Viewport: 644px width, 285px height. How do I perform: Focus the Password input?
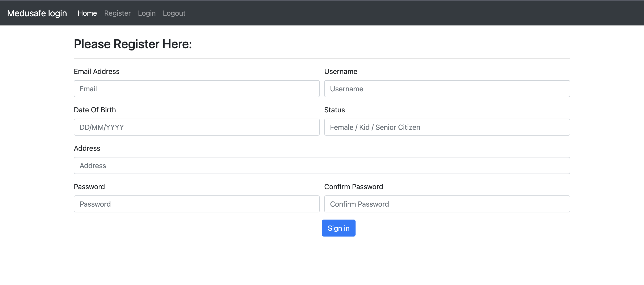[197, 204]
